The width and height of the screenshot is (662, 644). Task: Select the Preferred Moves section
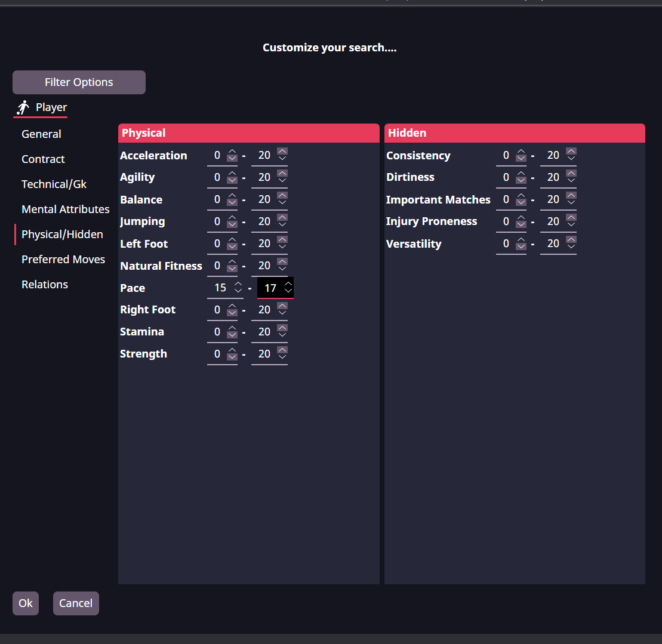tap(63, 260)
